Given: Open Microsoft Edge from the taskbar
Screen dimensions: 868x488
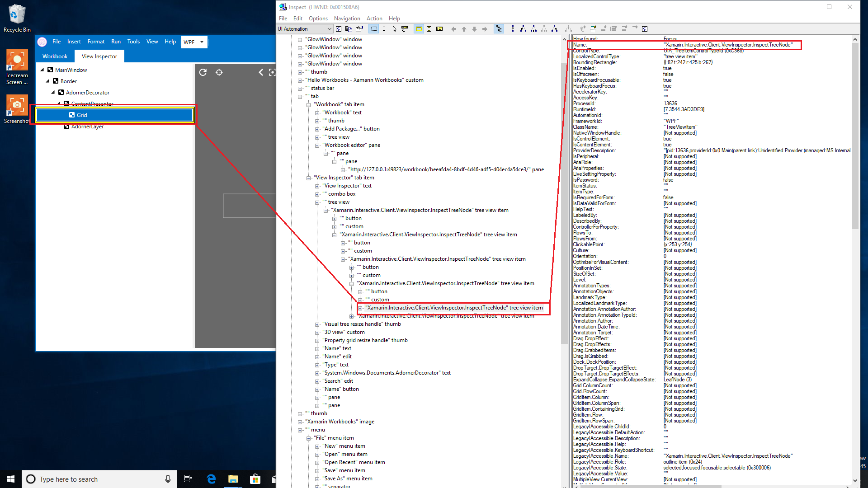Looking at the screenshot, I should click(211, 479).
